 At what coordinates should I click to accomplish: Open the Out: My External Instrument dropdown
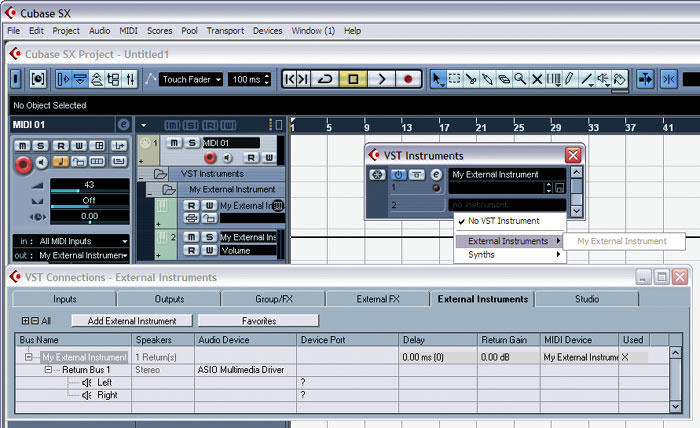[72, 256]
